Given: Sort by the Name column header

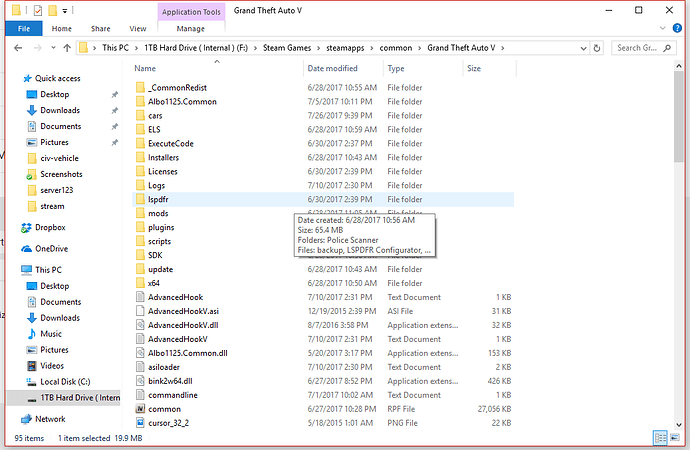Looking at the screenshot, I should pos(145,69).
